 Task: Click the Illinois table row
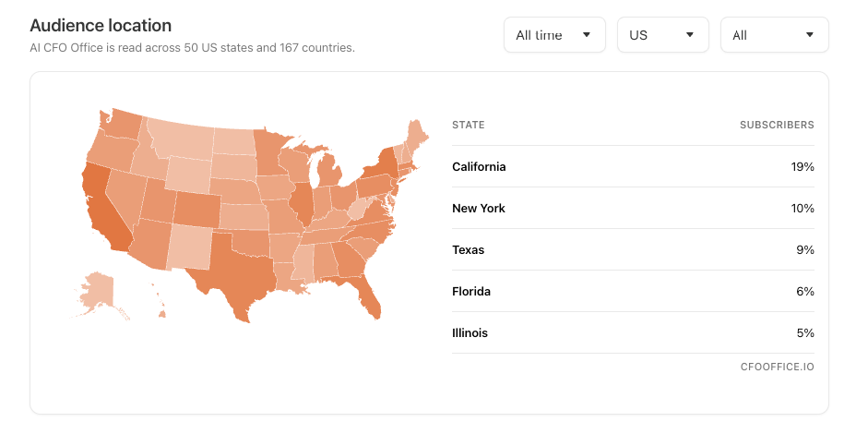pyautogui.click(x=633, y=332)
